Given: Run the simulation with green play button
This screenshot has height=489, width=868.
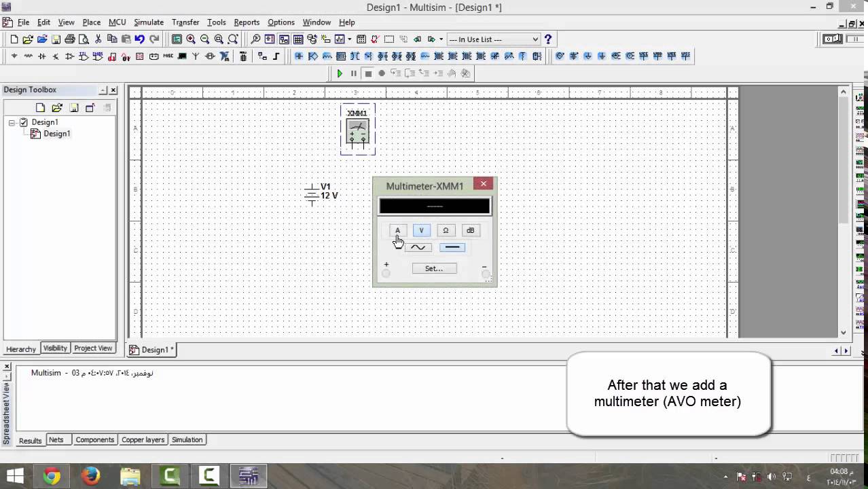Looking at the screenshot, I should [x=340, y=73].
